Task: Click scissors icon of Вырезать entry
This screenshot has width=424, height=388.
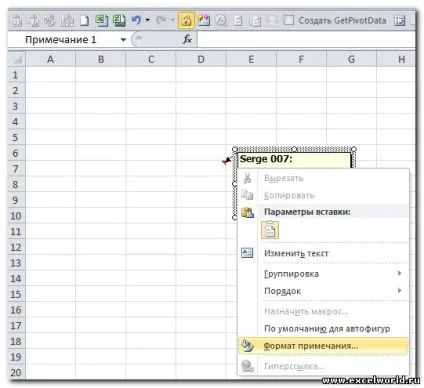Action: [247, 178]
